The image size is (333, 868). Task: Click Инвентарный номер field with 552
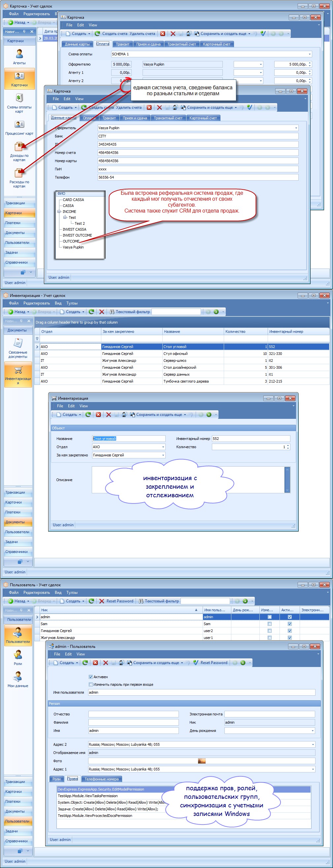251,438
